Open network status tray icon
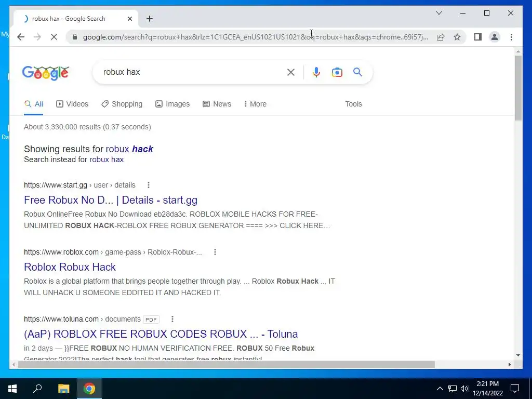532x399 pixels. coord(453,389)
